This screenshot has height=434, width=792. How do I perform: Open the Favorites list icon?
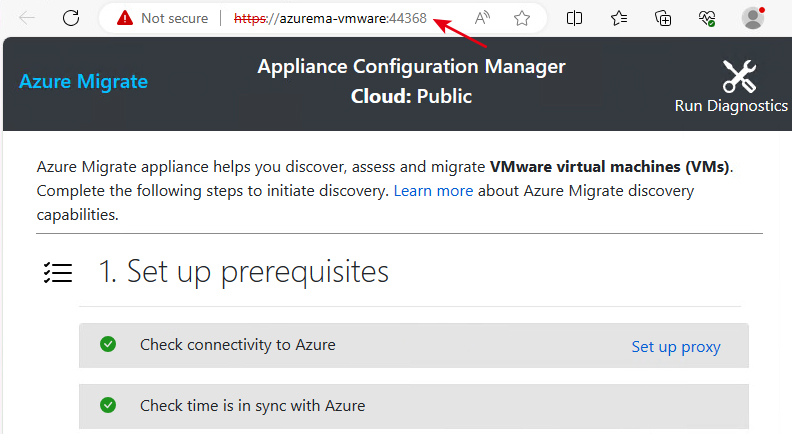tap(619, 18)
